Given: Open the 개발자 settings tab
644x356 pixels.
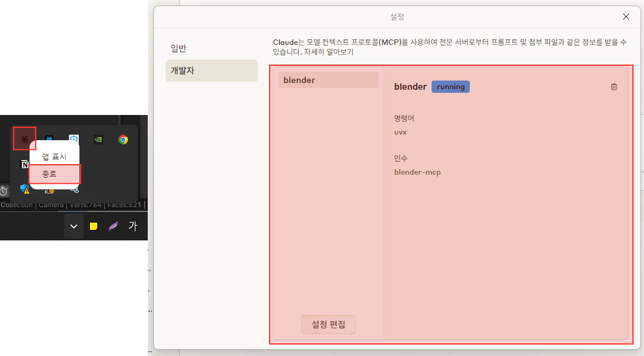Looking at the screenshot, I should coord(212,71).
